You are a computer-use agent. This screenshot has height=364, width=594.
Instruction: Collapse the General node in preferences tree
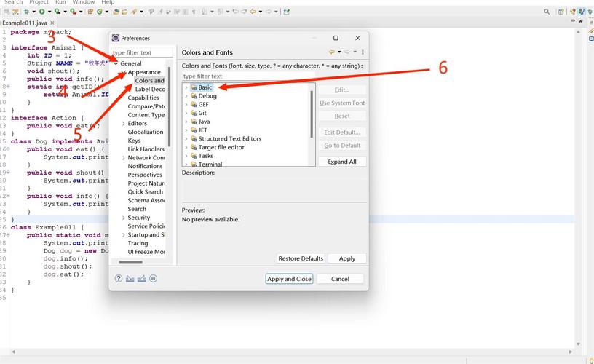click(116, 64)
